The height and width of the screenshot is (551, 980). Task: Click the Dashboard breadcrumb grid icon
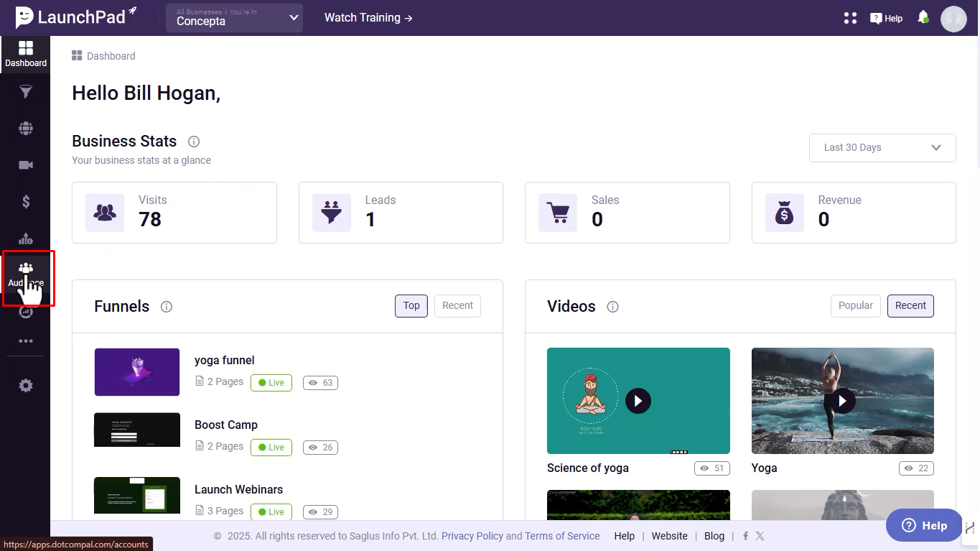[x=77, y=55]
